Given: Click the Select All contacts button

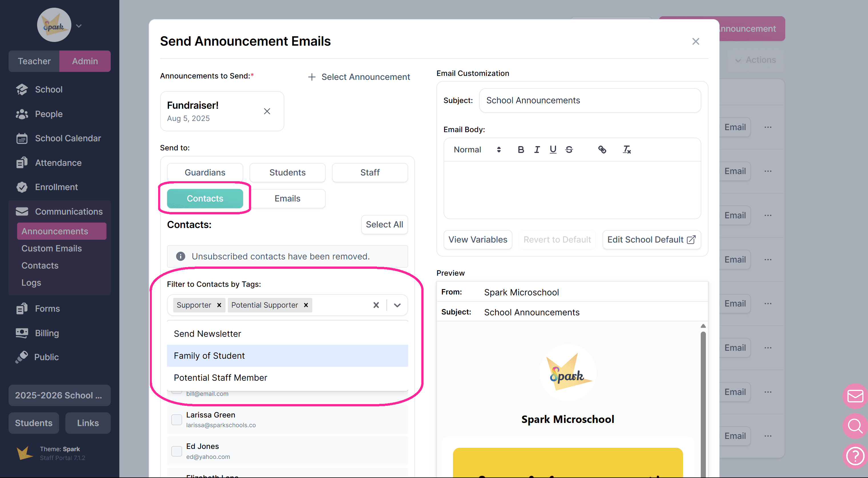Looking at the screenshot, I should (384, 224).
